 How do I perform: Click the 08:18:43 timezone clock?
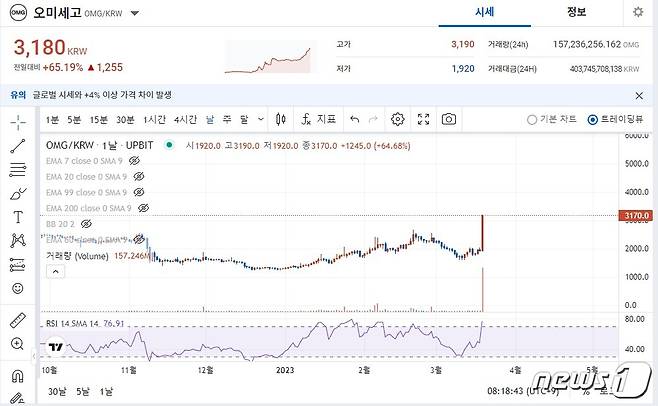click(522, 391)
